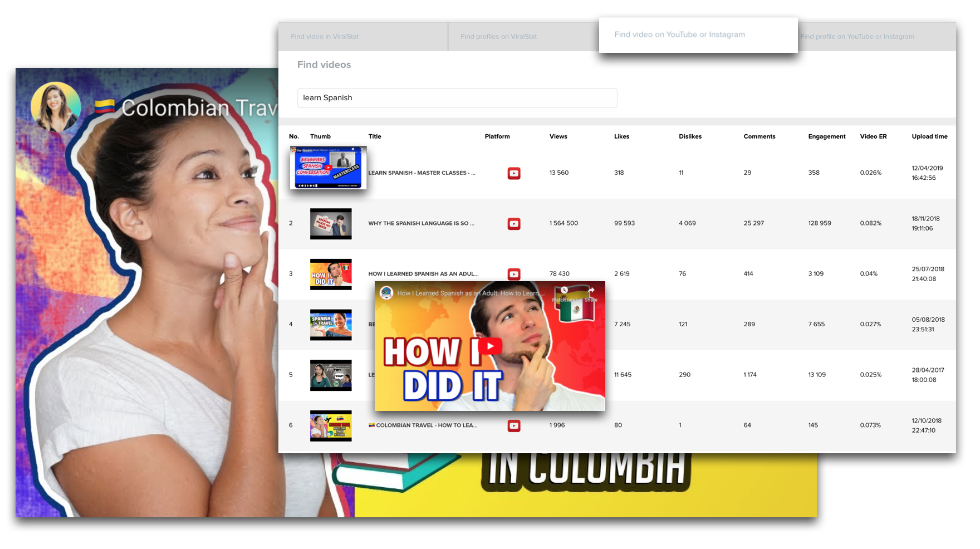Image resolution: width=980 pixels, height=549 pixels.
Task: Click channel avatar icon in video preview
Action: pyautogui.click(x=386, y=293)
